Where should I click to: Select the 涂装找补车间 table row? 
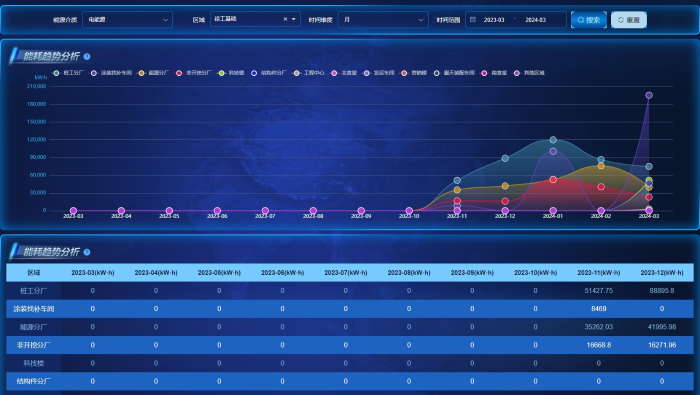[350, 309]
